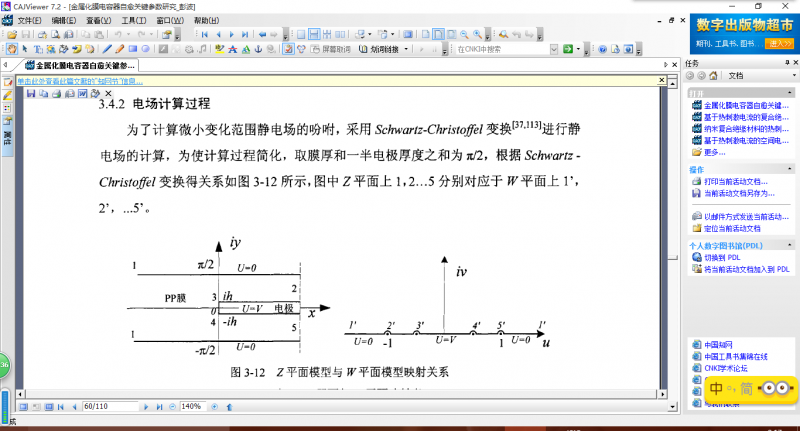Click 切换到 PDL link
800x431 pixels.
tap(722, 258)
